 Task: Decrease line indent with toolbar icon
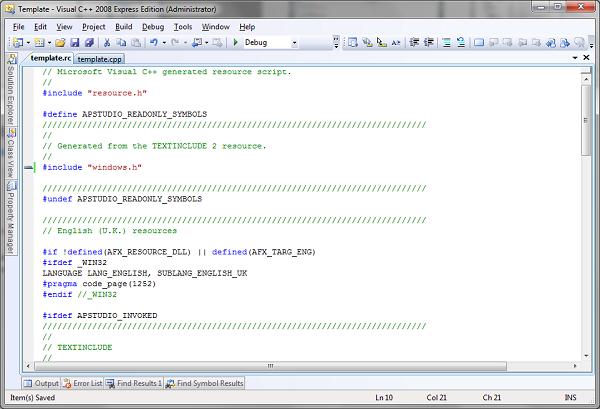point(414,42)
